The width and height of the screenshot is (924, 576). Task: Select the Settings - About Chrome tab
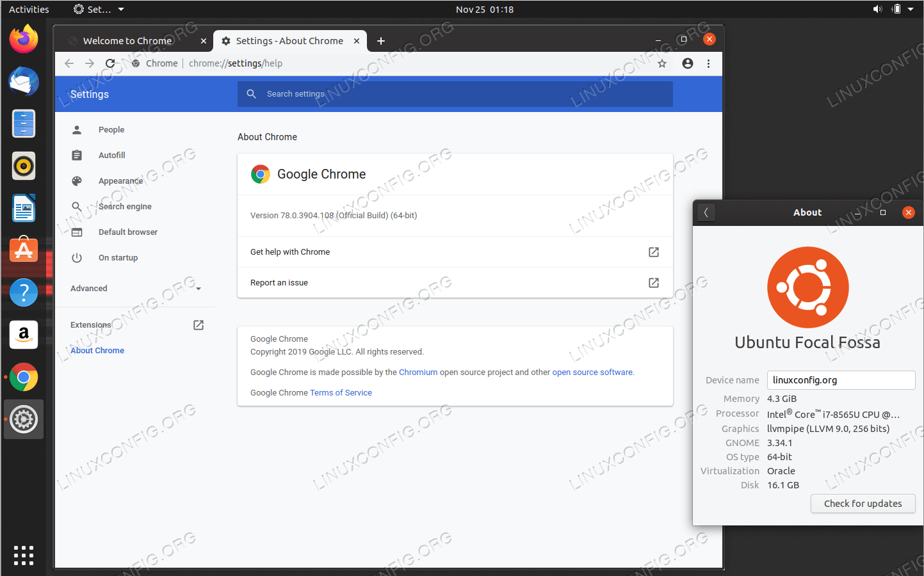point(289,41)
